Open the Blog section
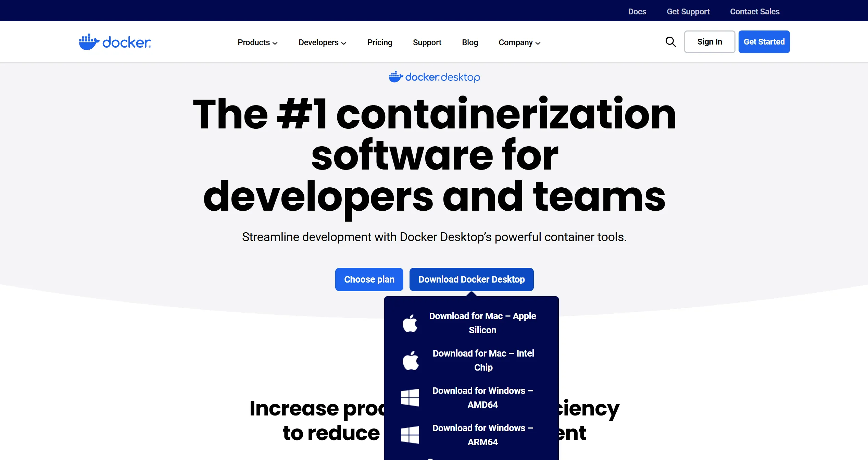This screenshot has height=460, width=868. (x=470, y=42)
